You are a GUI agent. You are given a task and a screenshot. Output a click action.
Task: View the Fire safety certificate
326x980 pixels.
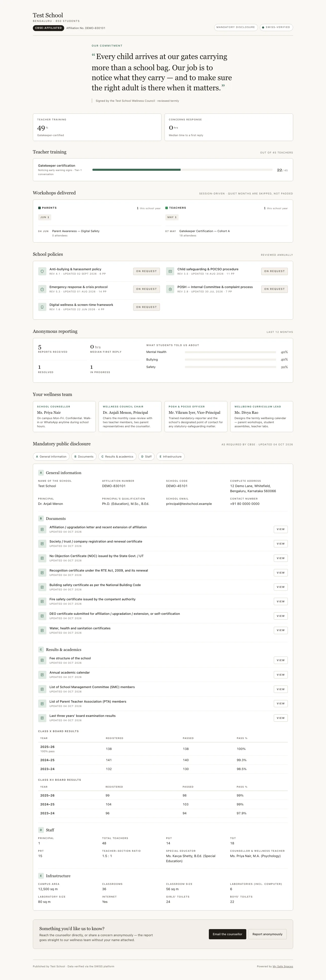(281, 602)
